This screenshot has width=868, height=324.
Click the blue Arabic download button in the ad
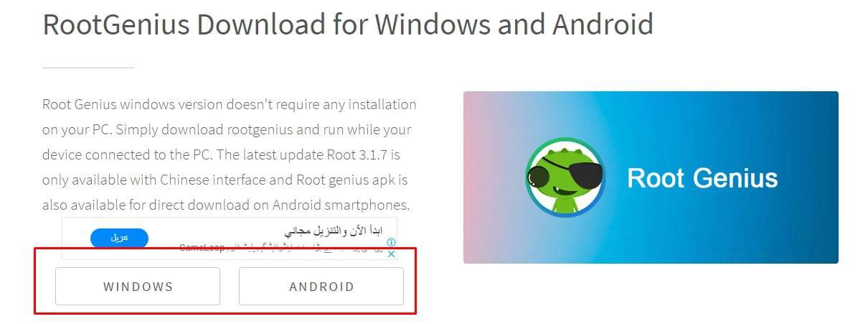tap(119, 238)
